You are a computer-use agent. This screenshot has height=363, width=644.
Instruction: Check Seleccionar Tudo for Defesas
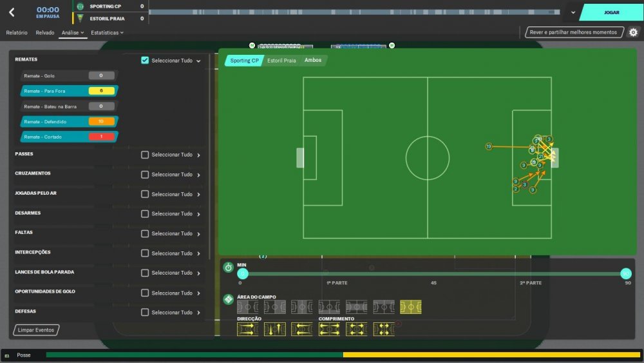(144, 313)
